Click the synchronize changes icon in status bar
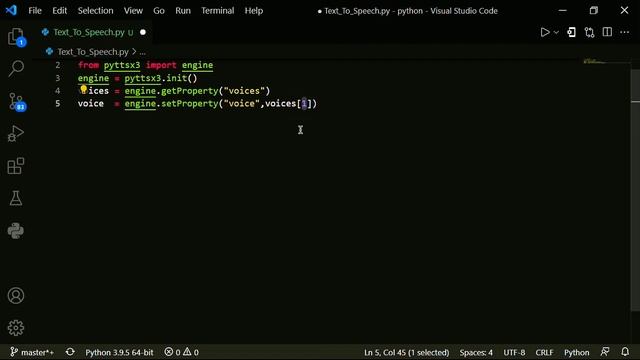 click(70, 352)
